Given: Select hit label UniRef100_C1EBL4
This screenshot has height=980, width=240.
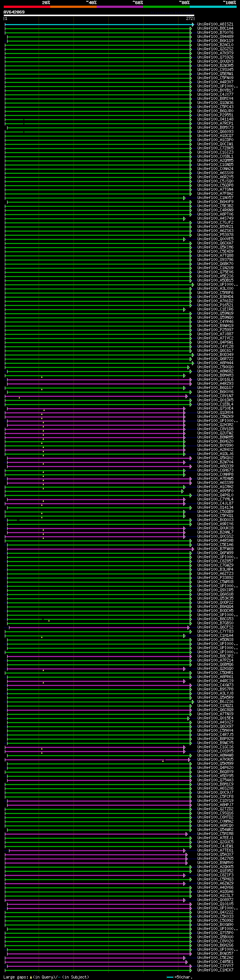Looking at the screenshot, I should click(215, 404).
